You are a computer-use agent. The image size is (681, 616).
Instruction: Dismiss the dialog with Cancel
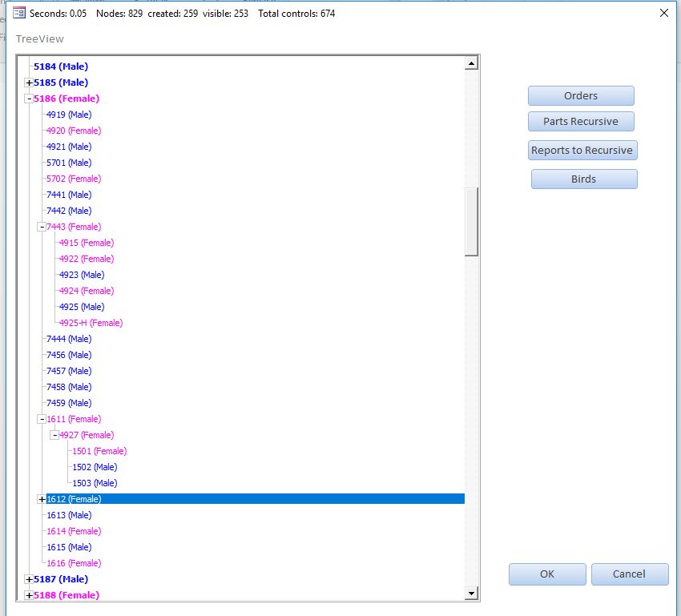click(x=629, y=574)
